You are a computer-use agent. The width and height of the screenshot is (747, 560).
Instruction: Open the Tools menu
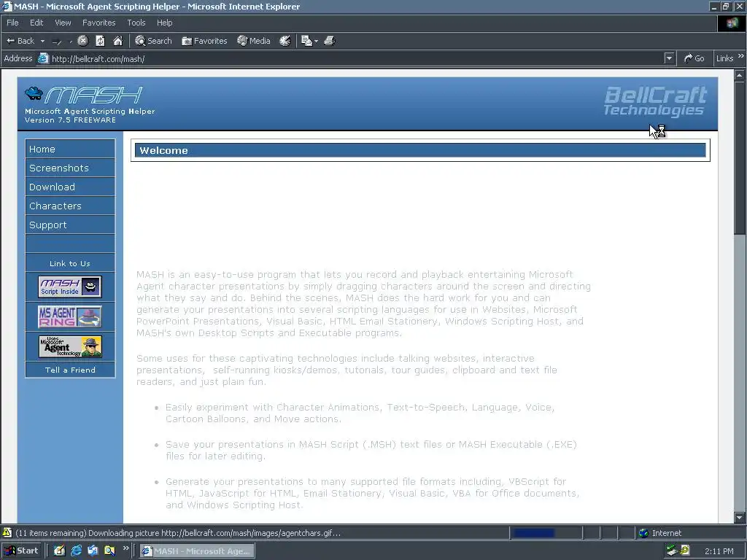point(136,23)
